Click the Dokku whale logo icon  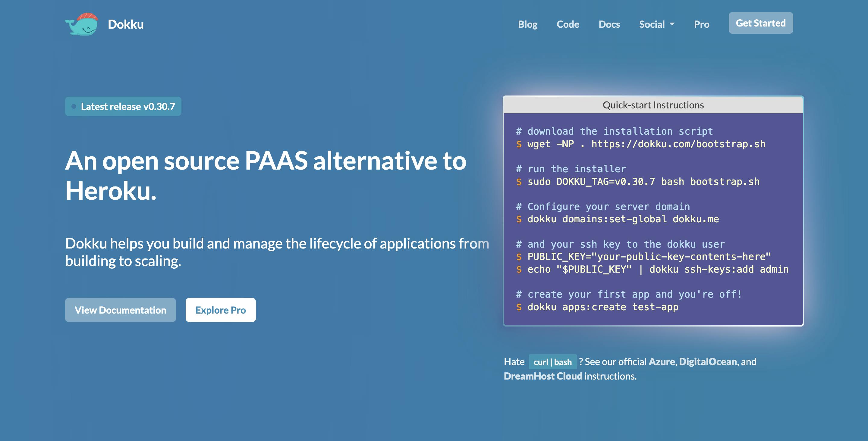click(82, 24)
